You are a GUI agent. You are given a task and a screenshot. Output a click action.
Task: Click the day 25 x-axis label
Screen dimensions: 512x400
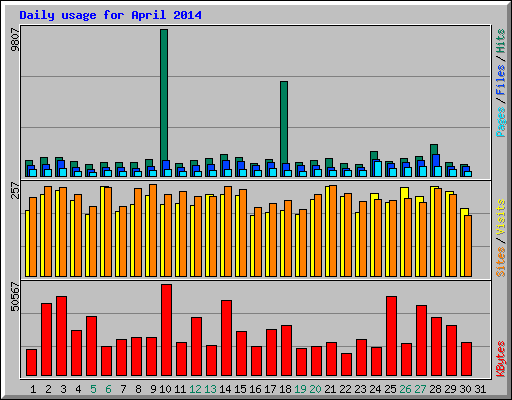390,389
